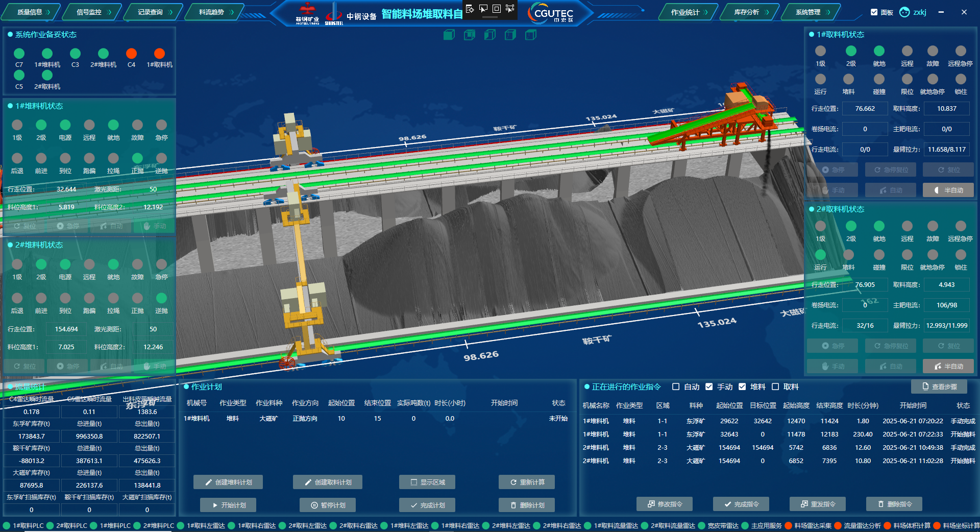
Task: Click the 创建堆料计划 button
Action: click(228, 482)
